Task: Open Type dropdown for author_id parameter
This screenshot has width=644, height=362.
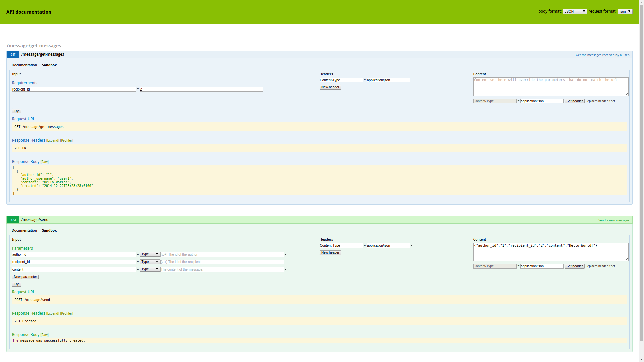Action: [150, 254]
